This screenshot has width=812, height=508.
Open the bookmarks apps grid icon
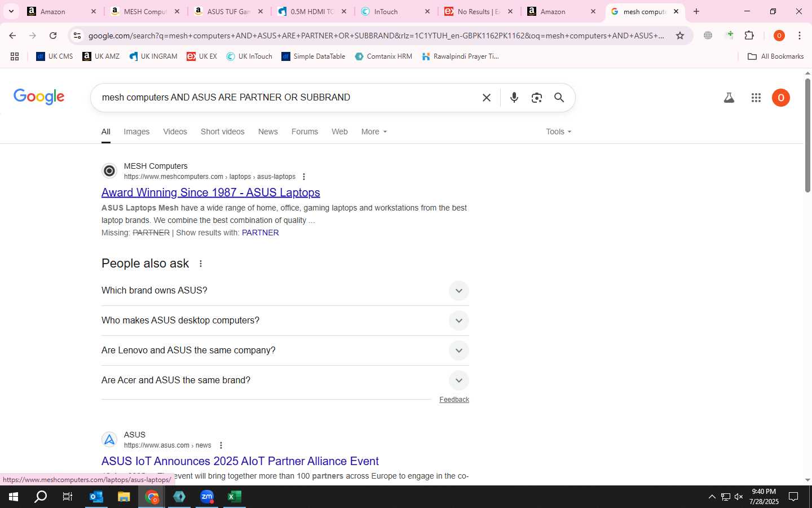(15, 56)
